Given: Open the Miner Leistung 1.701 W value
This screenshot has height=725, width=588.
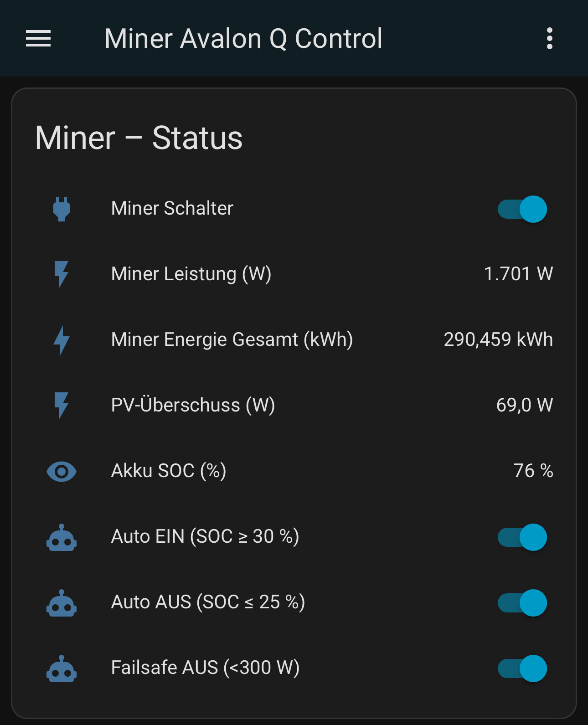Looking at the screenshot, I should [x=518, y=274].
